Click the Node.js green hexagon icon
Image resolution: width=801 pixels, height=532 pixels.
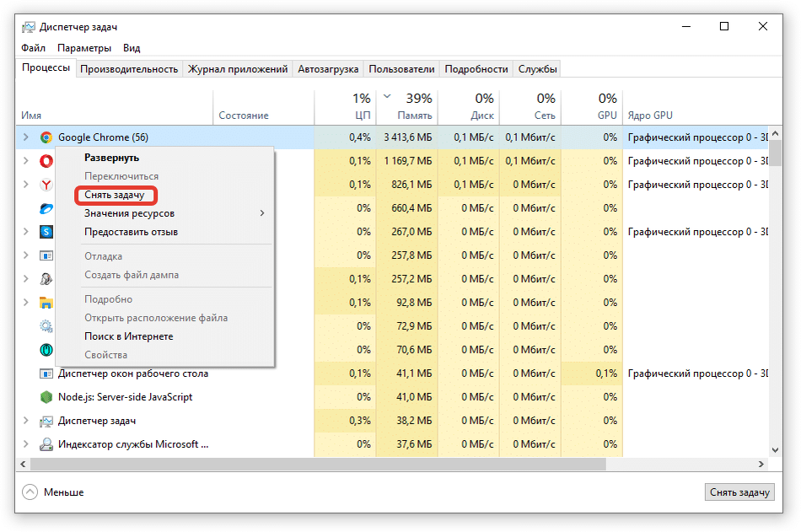point(46,397)
